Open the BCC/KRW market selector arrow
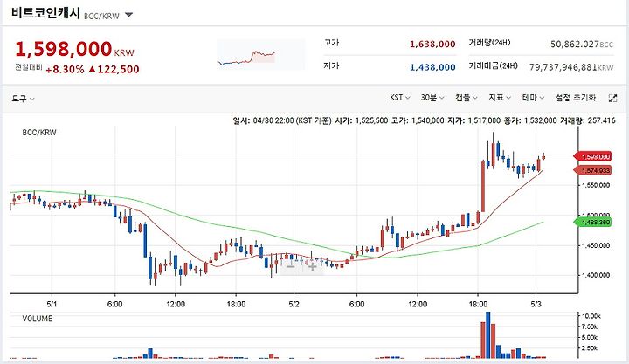 click(128, 15)
